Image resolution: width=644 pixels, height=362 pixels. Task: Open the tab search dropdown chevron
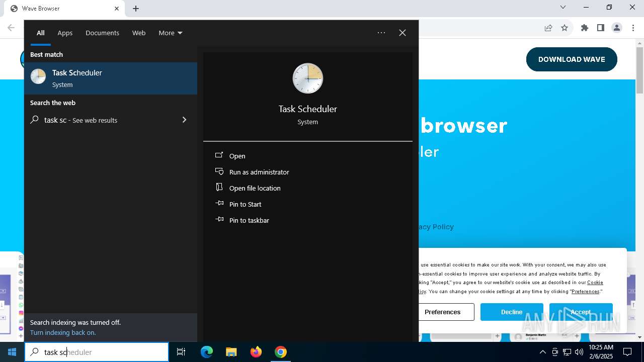click(563, 8)
